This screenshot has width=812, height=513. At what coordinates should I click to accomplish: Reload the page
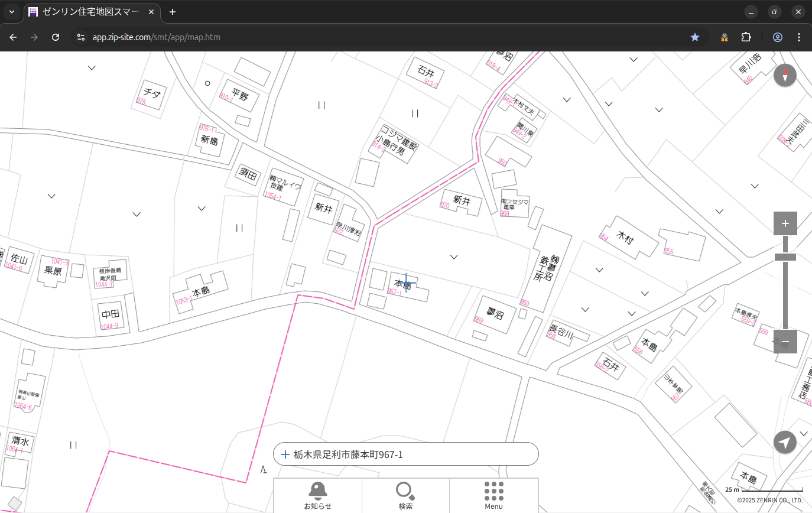click(x=56, y=37)
